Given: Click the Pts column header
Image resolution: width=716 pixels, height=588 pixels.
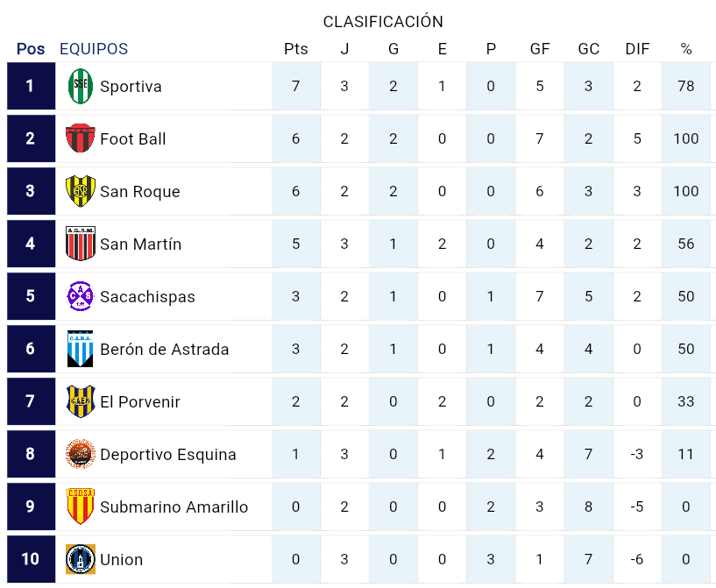Looking at the screenshot, I should click(x=296, y=49).
